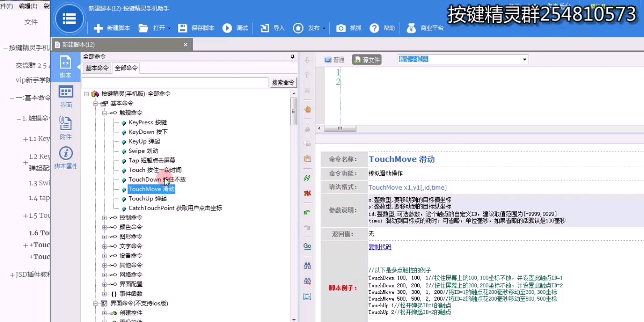Click the 复制代码 link
Viewport: 644px width, 322px height.
380,247
